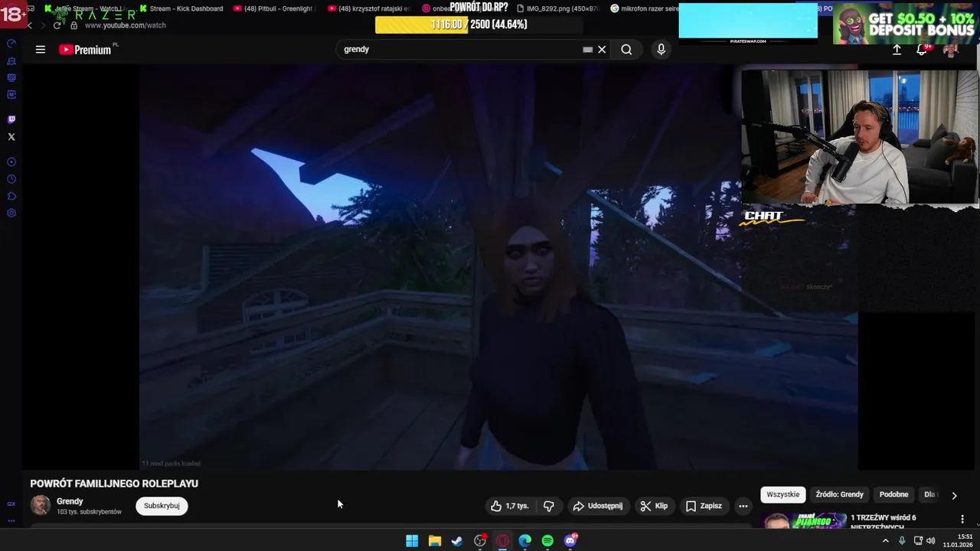
Task: Open the YouTube account avatar menu
Action: 951,50
